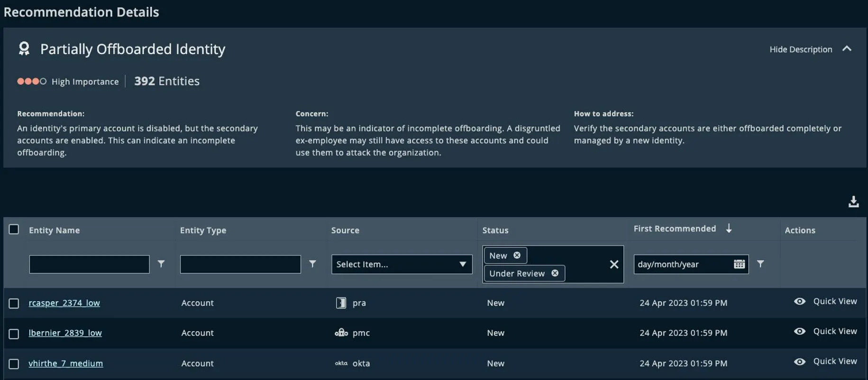Open the calendar date picker
This screenshot has width=868, height=380.
point(739,264)
